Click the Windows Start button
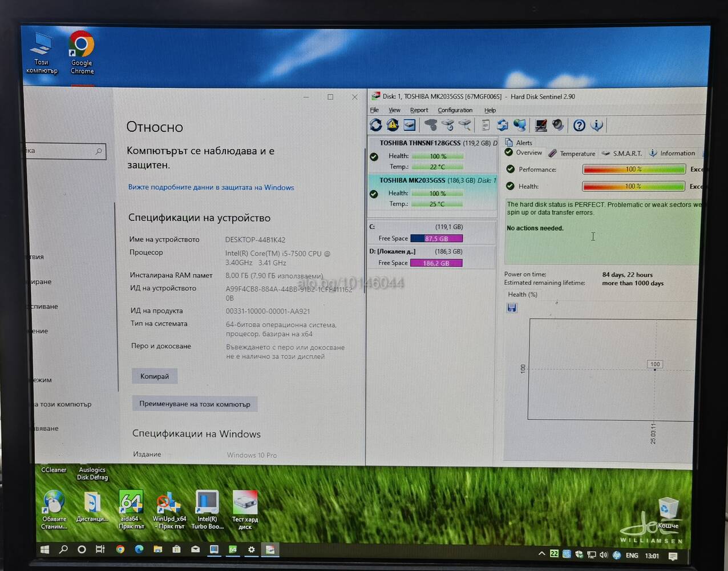728x571 pixels. [45, 549]
